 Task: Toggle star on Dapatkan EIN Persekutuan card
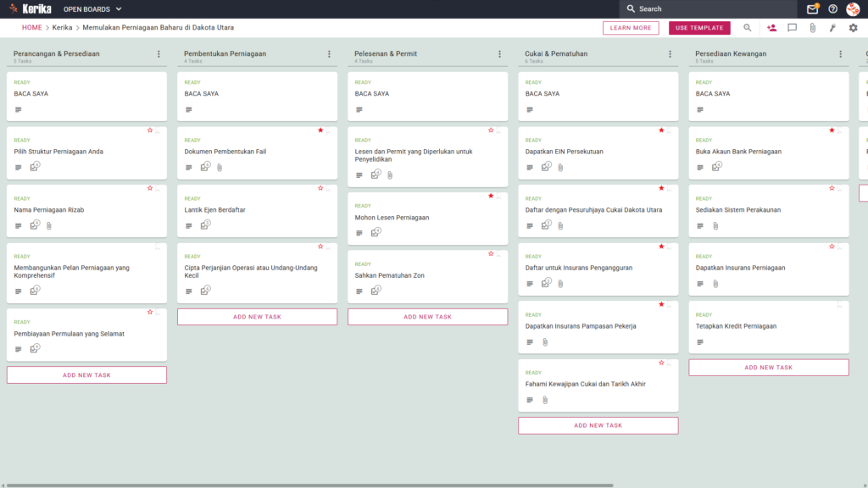pos(661,130)
